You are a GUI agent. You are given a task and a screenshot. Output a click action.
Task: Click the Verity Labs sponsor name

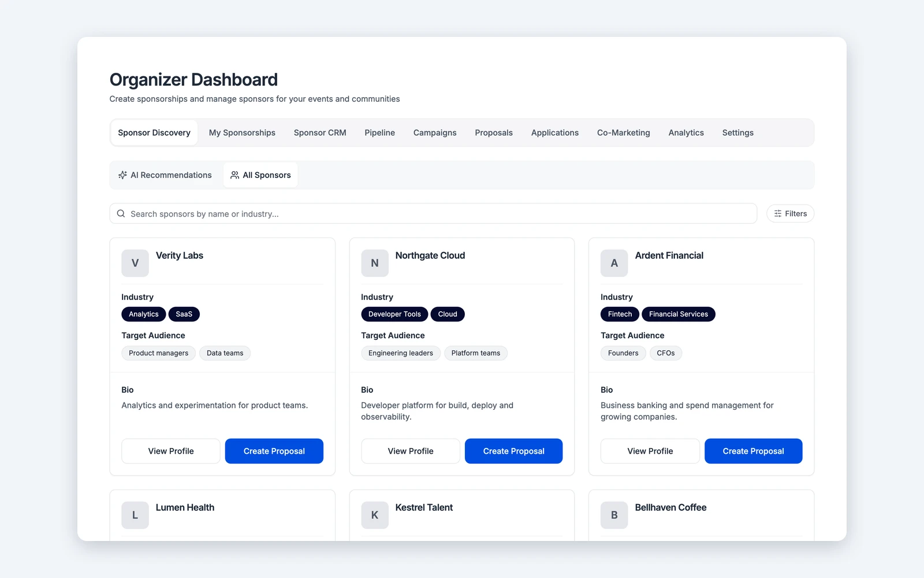click(180, 255)
